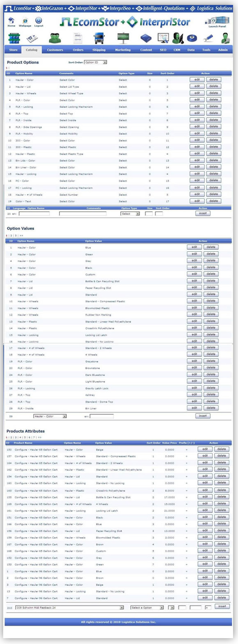
Task: Open the Webpage icon
Action: point(25,20)
